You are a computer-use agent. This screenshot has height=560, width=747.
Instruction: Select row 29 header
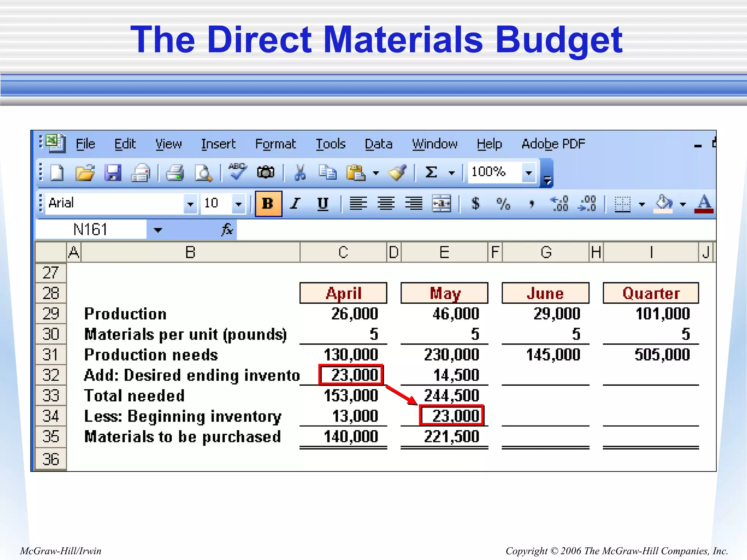point(51,314)
